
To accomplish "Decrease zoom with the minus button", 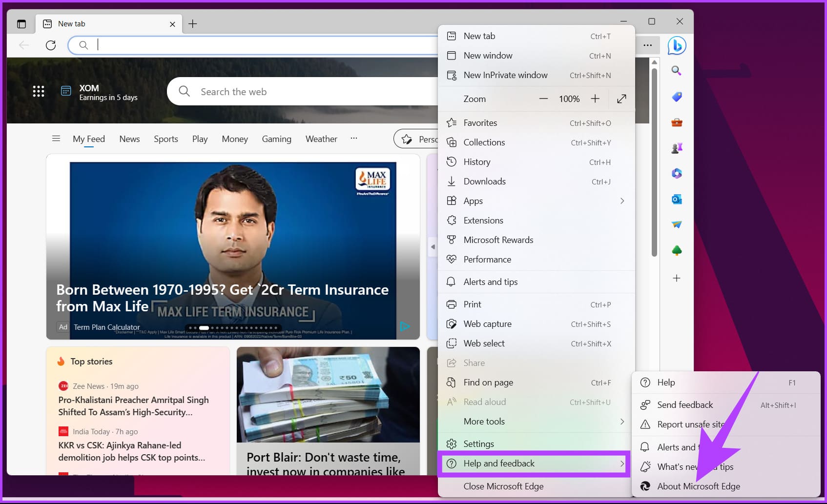I will (543, 99).
